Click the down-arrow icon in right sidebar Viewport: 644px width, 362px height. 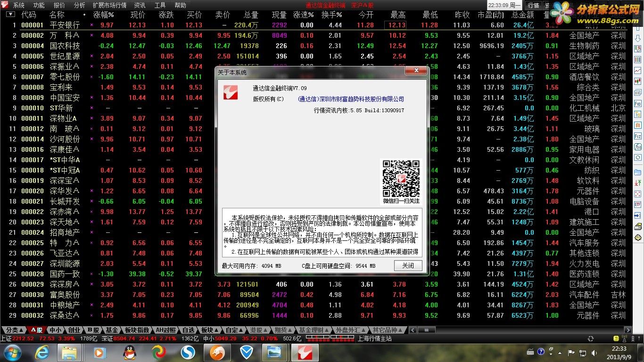click(638, 38)
